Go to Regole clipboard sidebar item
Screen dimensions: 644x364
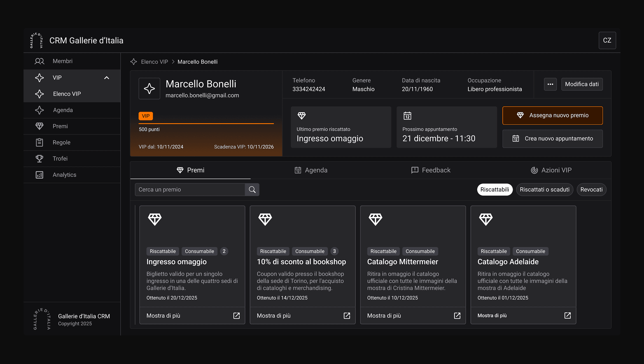61,142
